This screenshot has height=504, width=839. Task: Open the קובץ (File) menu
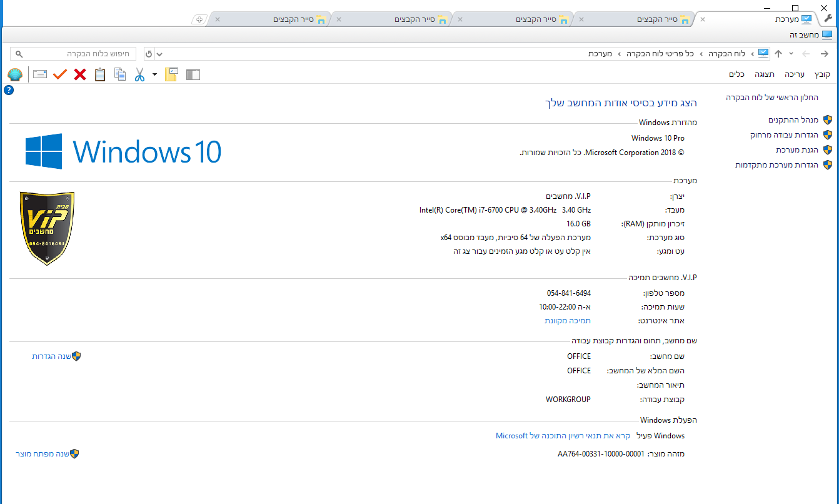tap(822, 74)
